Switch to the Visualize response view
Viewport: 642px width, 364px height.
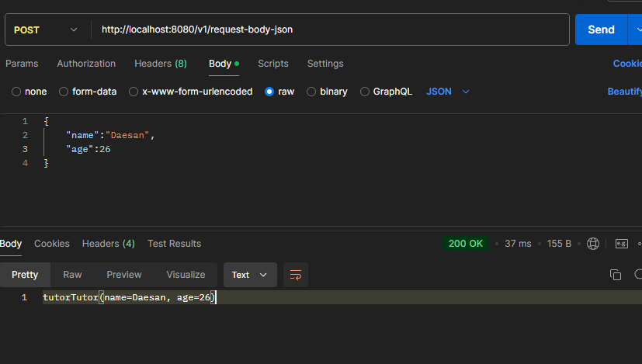(x=186, y=275)
